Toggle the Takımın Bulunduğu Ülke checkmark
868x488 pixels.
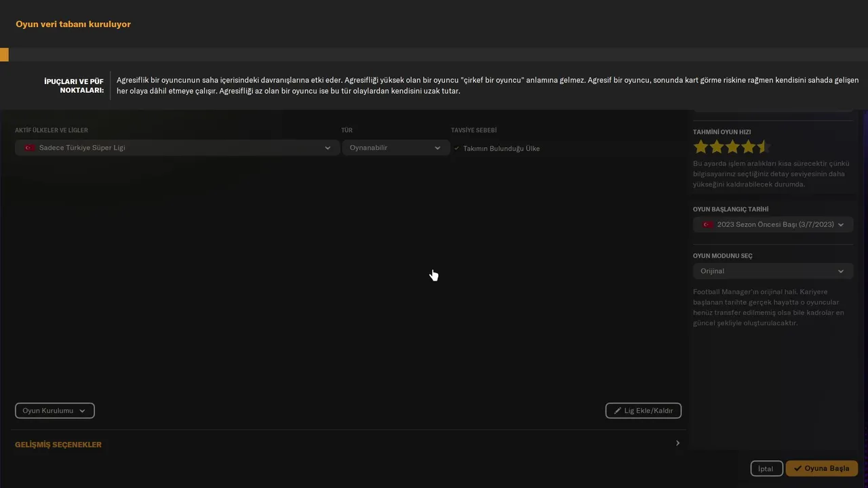pyautogui.click(x=457, y=148)
